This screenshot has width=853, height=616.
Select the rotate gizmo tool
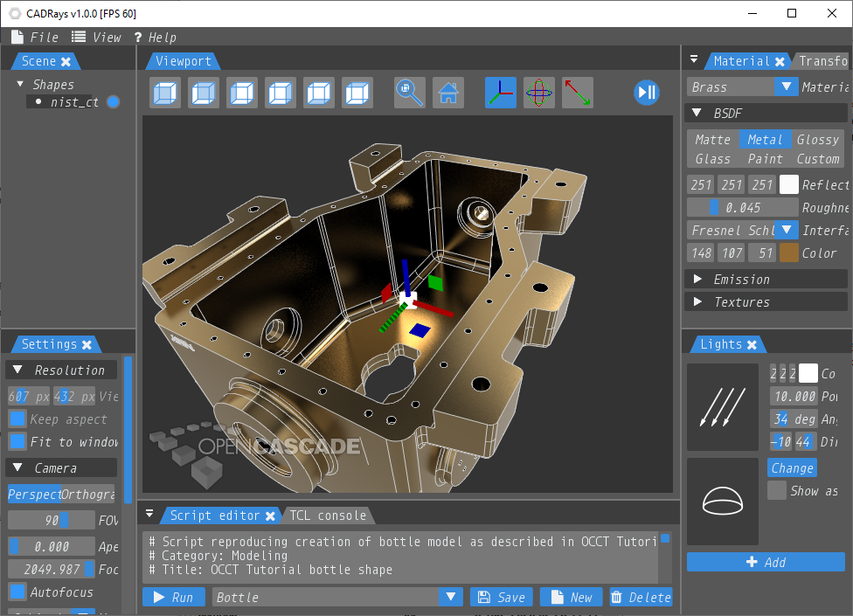(x=539, y=93)
